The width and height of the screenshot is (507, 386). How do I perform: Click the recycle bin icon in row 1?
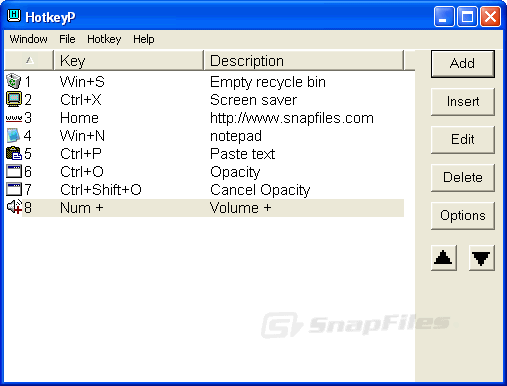[14, 81]
